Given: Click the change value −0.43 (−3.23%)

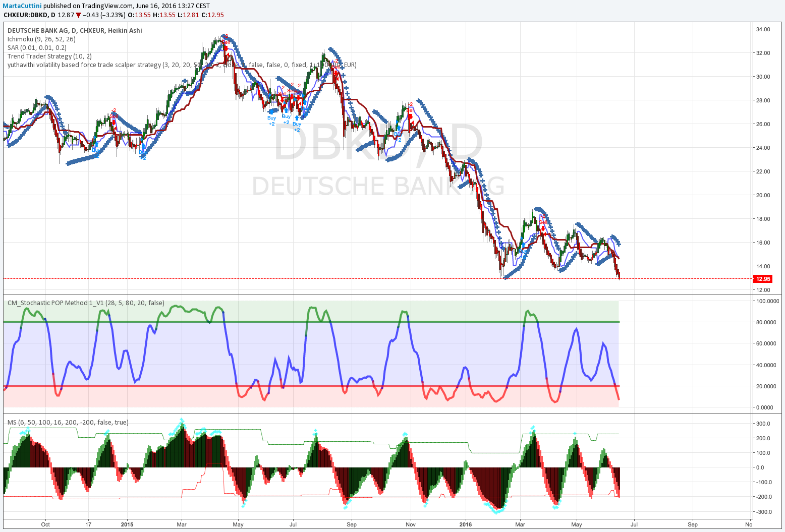Looking at the screenshot, I should (x=104, y=15).
